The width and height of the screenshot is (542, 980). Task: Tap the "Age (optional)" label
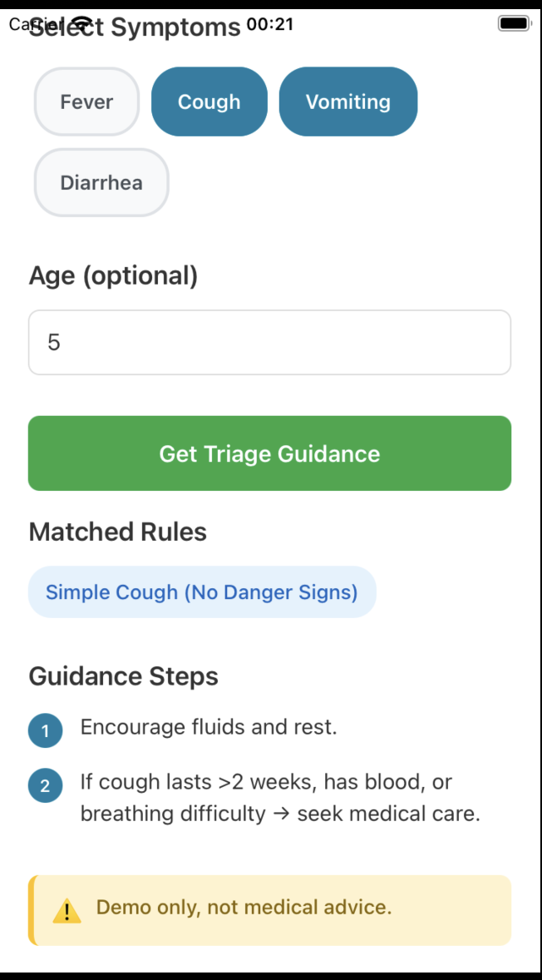pos(113,275)
